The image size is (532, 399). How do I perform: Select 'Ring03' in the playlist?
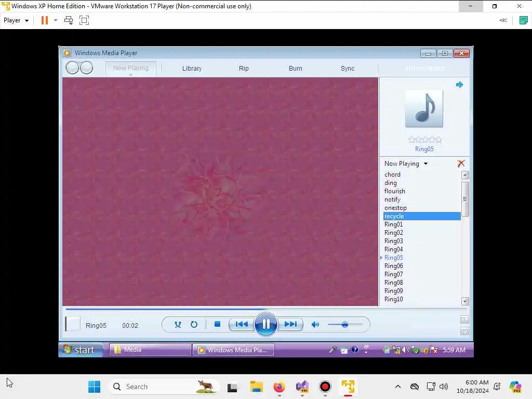pos(394,241)
